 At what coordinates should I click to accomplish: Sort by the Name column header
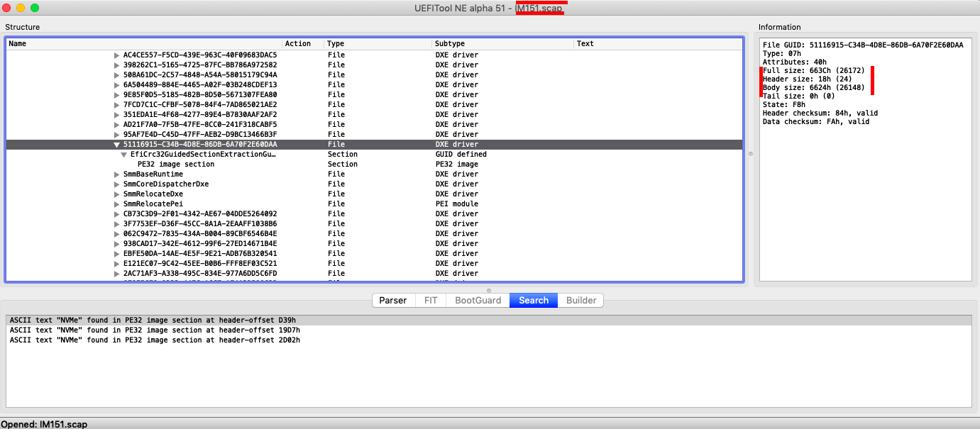coord(144,43)
